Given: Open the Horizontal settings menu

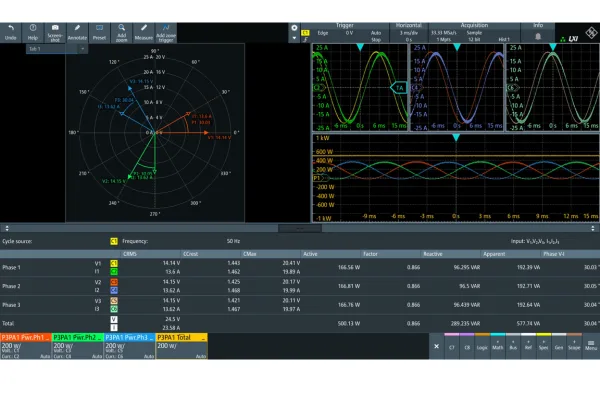Looking at the screenshot, I should (x=408, y=25).
